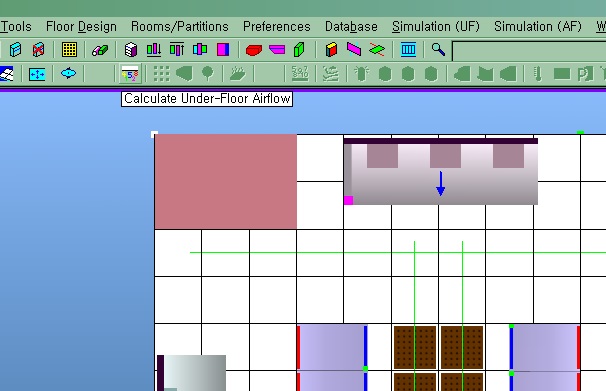
Task: Open the Floor Design menu
Action: 81,26
